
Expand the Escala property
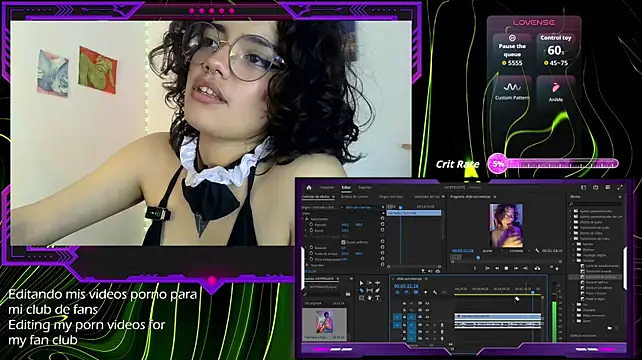[x=305, y=230]
